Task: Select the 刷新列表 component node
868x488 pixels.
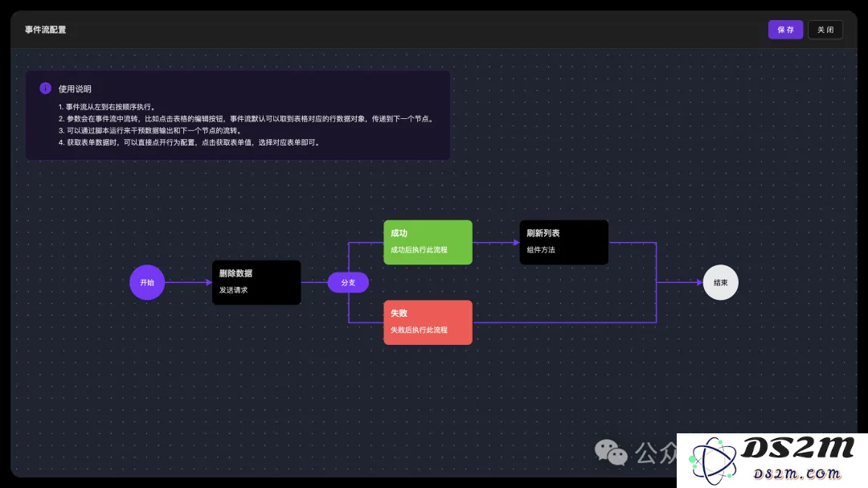Action: click(x=563, y=242)
